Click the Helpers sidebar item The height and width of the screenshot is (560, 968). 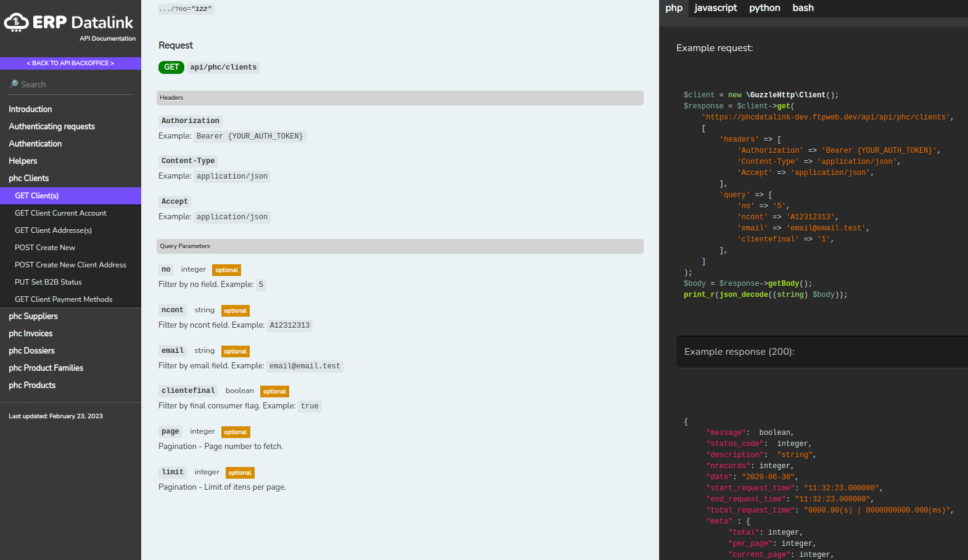coord(23,161)
